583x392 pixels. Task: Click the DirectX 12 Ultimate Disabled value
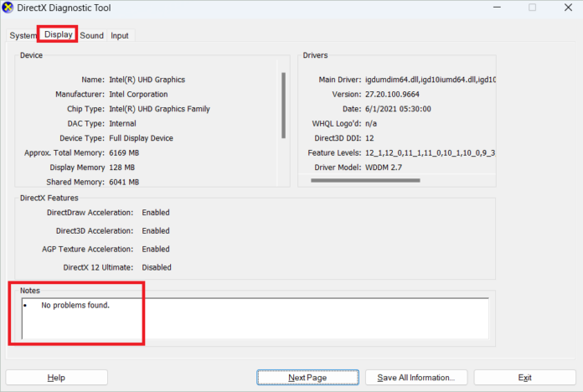click(x=157, y=267)
